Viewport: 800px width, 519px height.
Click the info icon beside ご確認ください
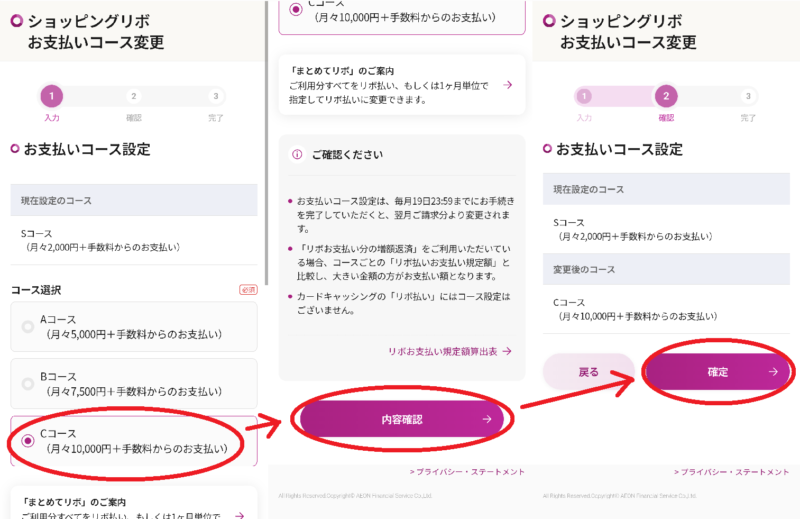(x=297, y=154)
